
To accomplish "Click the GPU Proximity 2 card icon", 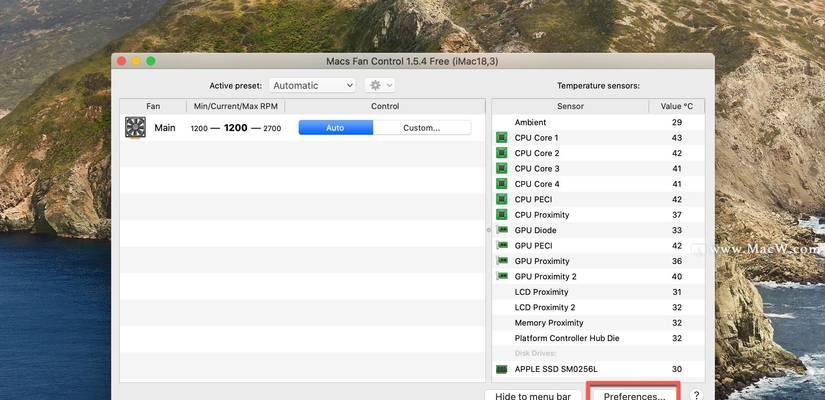I will point(502,276).
